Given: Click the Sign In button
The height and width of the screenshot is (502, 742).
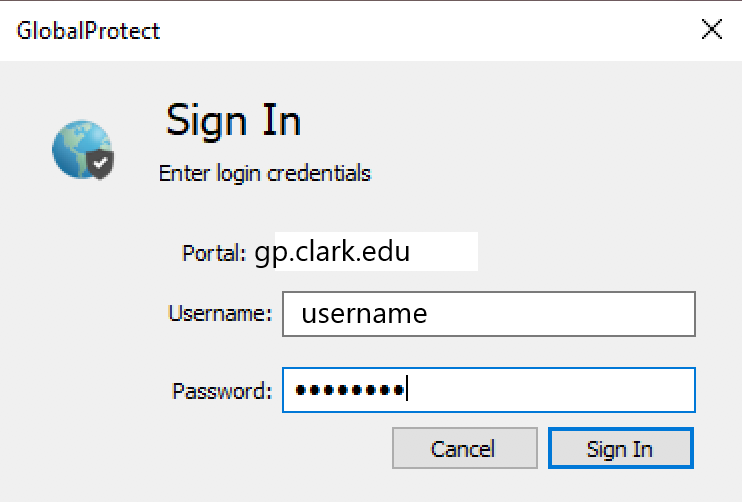Looking at the screenshot, I should pyautogui.click(x=621, y=448).
